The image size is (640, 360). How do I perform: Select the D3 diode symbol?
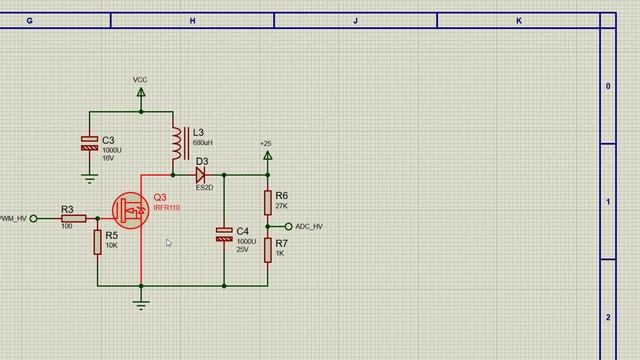(200, 175)
